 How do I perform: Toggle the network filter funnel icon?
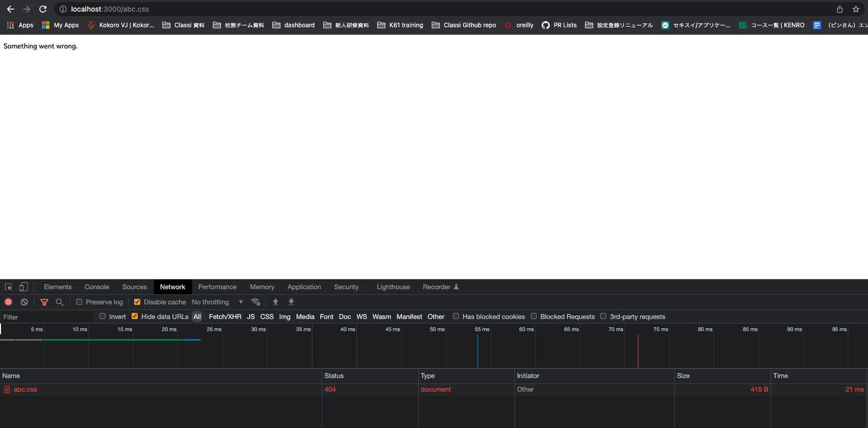pos(44,302)
